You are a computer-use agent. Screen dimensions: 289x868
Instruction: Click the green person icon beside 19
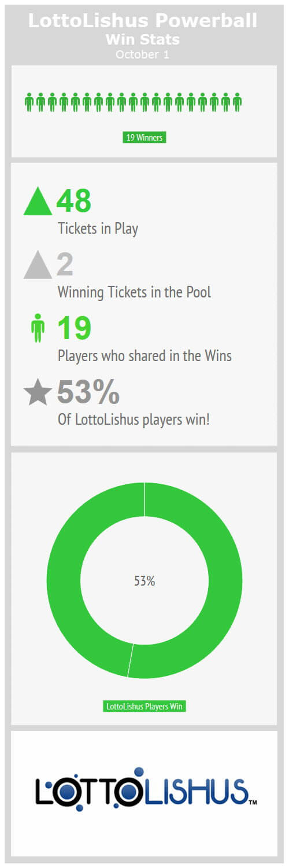pos(38,328)
